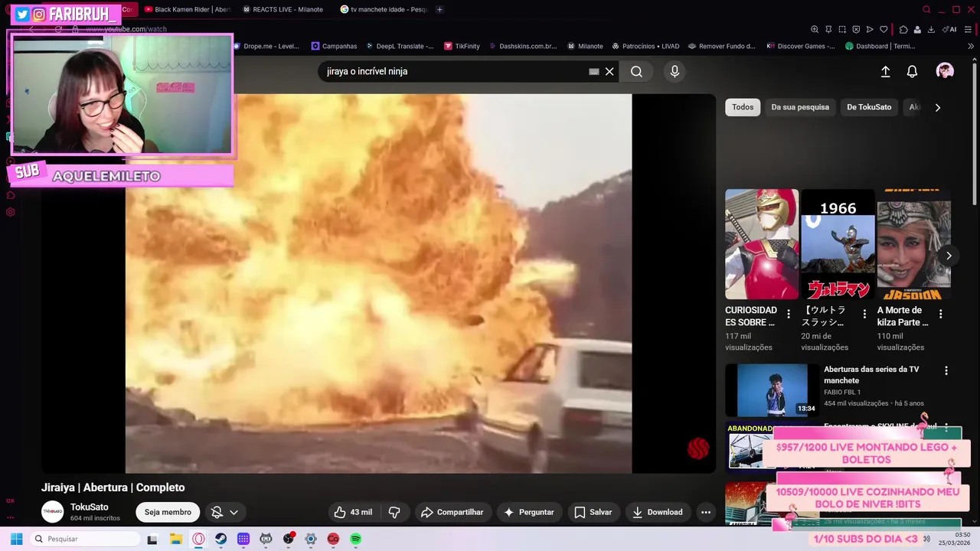Screen dimensions: 980x551
Task: Open the browser downloads icon
Action: (931, 29)
